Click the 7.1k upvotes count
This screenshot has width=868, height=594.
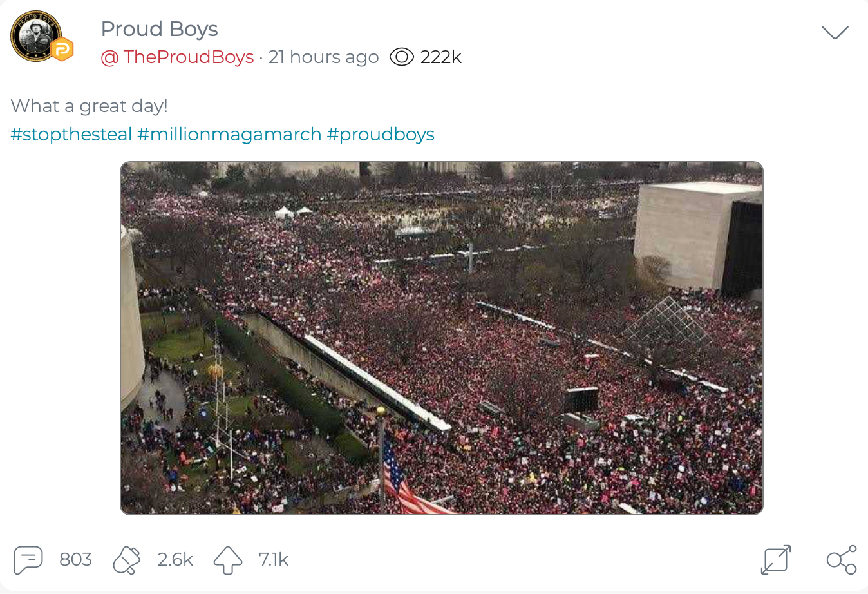click(x=273, y=560)
